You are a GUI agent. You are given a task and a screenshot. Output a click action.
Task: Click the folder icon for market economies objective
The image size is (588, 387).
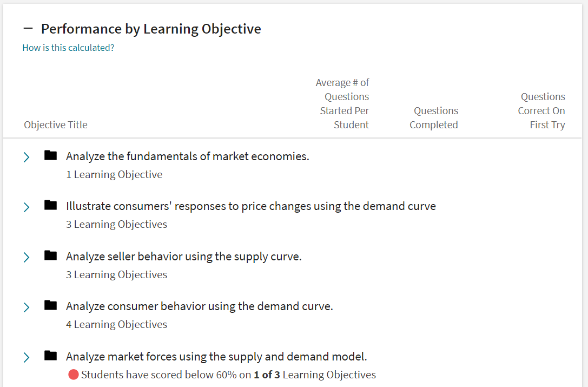click(x=50, y=155)
